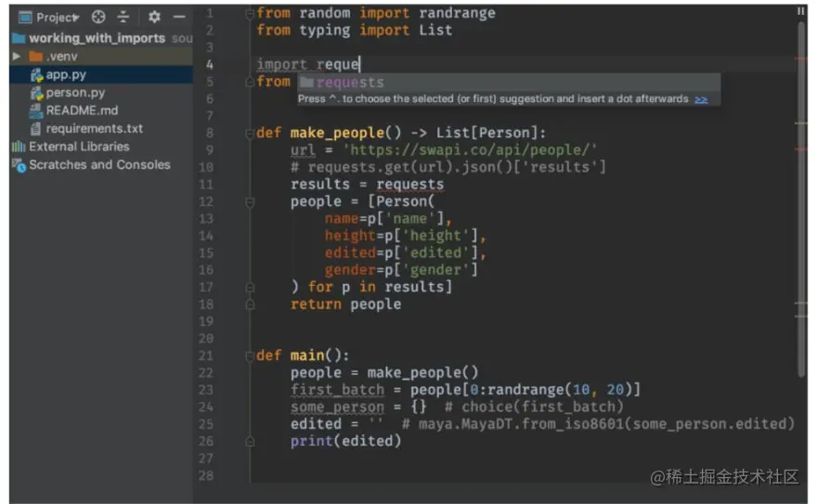Select the .venv folder
Viewport: 817px width, 504px height.
click(x=61, y=57)
